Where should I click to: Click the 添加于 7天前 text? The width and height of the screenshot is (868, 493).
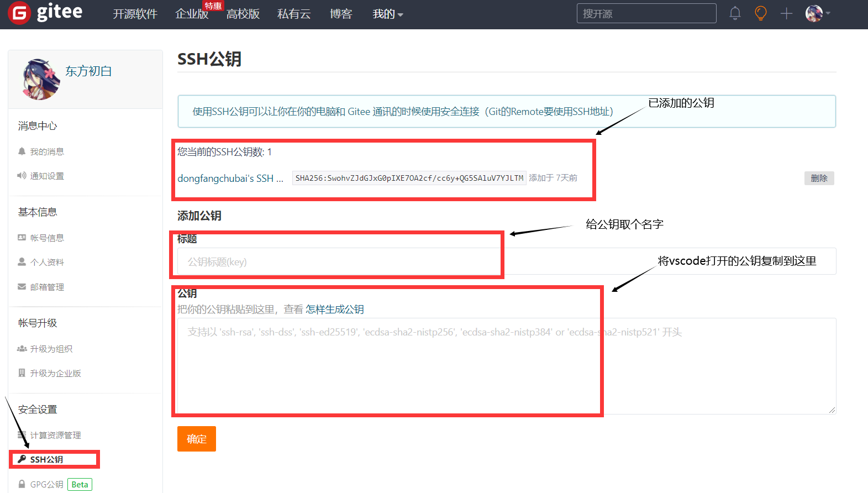[x=553, y=178]
